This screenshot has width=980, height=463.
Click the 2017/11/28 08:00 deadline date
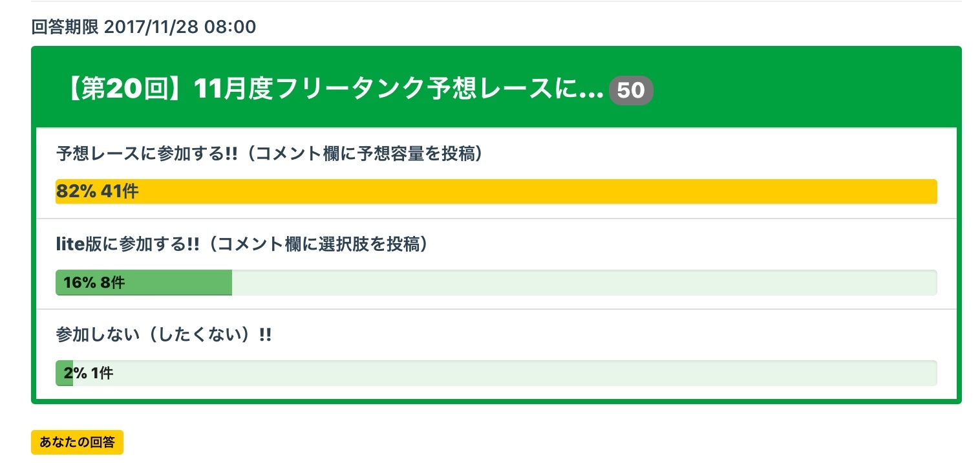[180, 27]
